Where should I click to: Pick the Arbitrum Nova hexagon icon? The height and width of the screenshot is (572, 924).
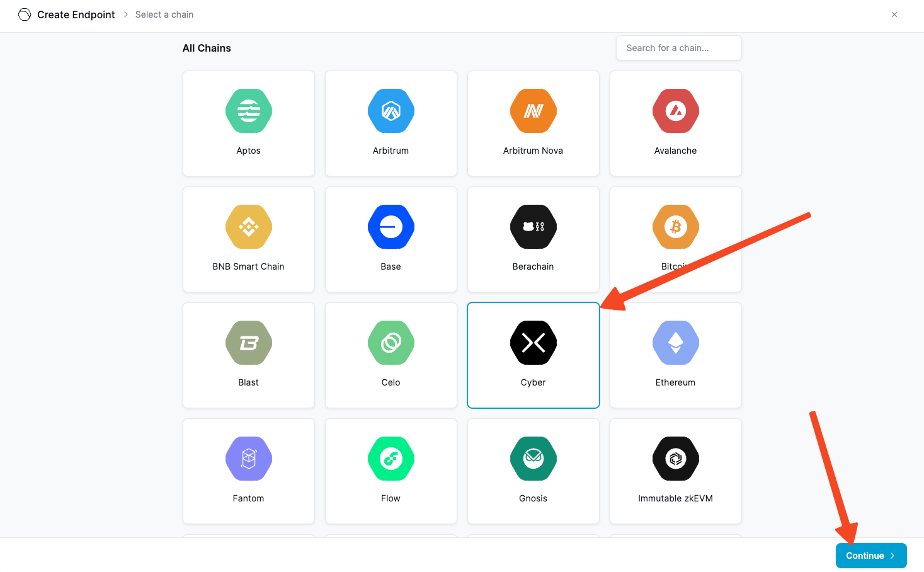(533, 111)
